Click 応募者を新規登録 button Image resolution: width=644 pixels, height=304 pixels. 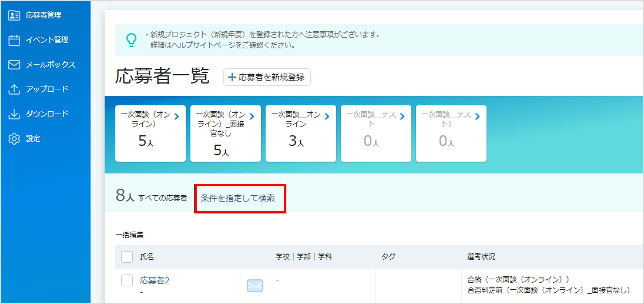coord(267,77)
